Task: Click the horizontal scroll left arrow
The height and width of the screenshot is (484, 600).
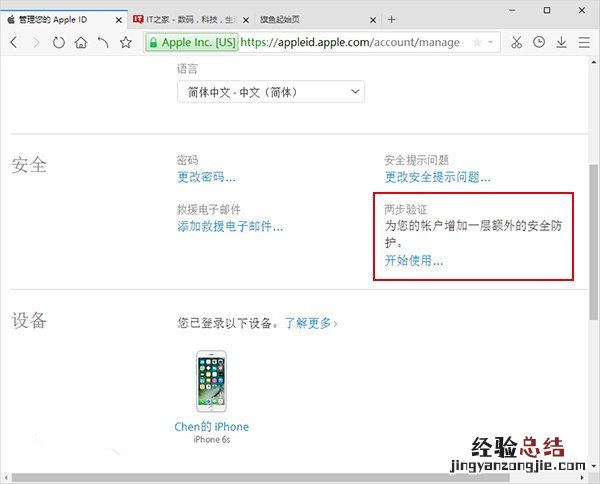Action: click(x=6, y=477)
